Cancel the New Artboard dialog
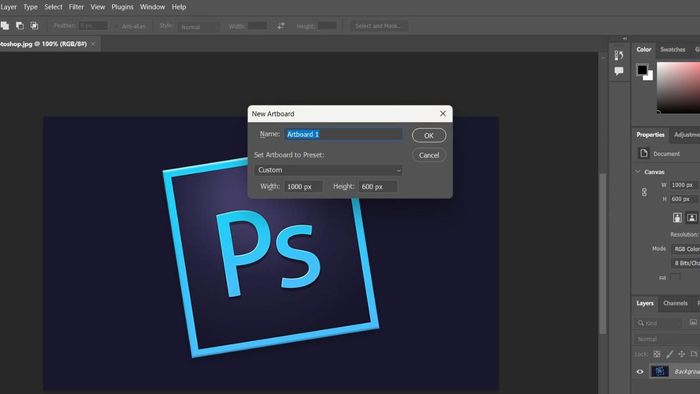This screenshot has width=700, height=394. coord(429,155)
